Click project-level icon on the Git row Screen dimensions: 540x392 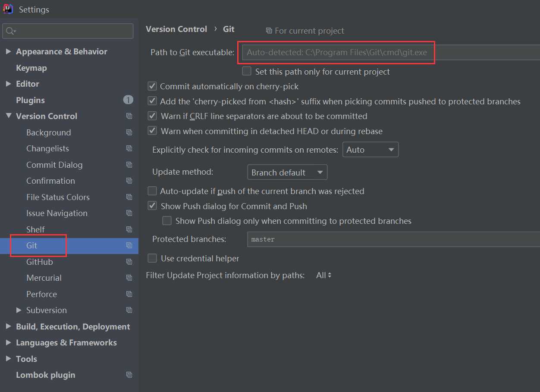click(129, 245)
